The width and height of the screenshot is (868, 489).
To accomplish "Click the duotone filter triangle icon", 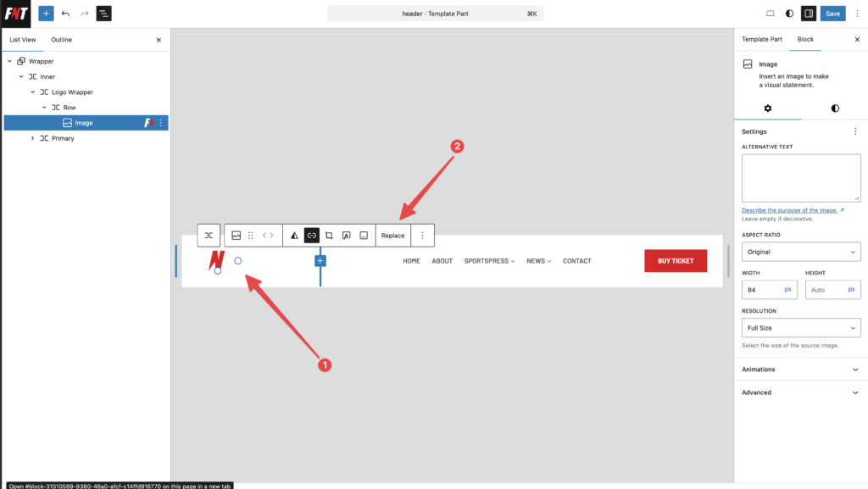I will (x=294, y=236).
